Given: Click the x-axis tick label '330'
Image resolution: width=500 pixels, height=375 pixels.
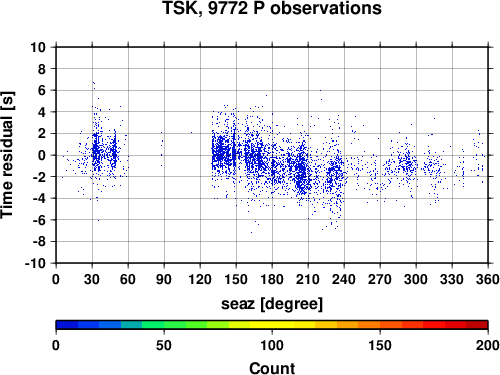Looking at the screenshot, I should click(x=452, y=279).
